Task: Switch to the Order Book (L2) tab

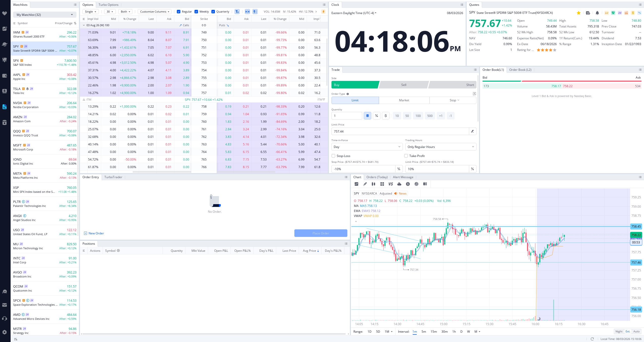Action: click(x=520, y=70)
